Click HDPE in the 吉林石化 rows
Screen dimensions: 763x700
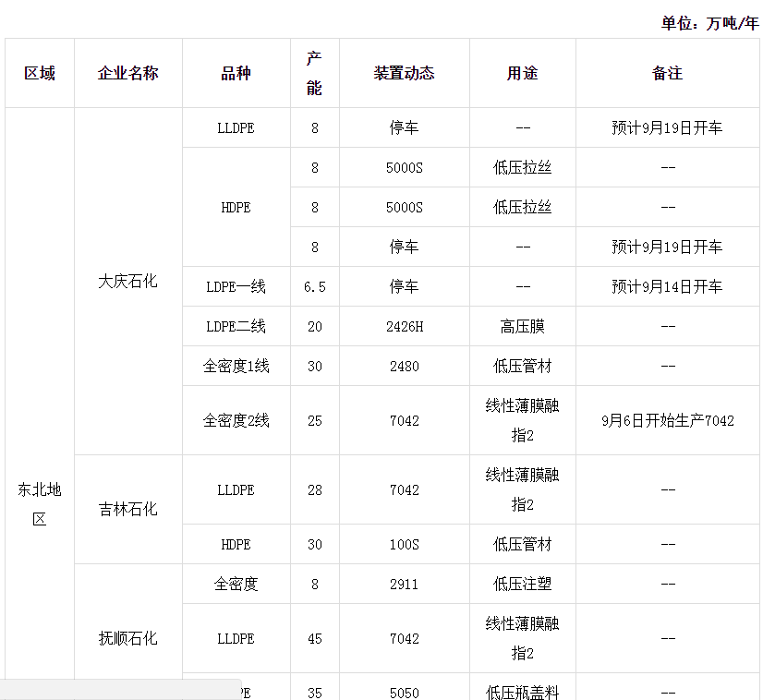click(236, 544)
